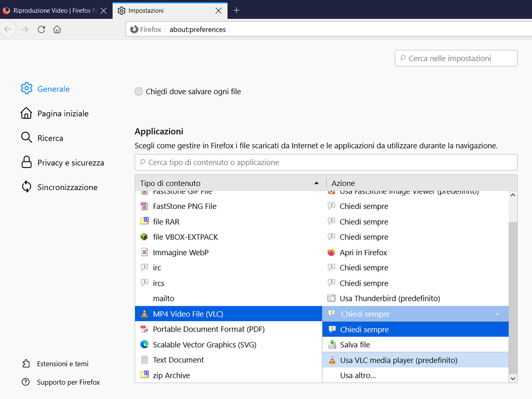Focus Cerca tipo di contenuto search field

pyautogui.click(x=326, y=162)
